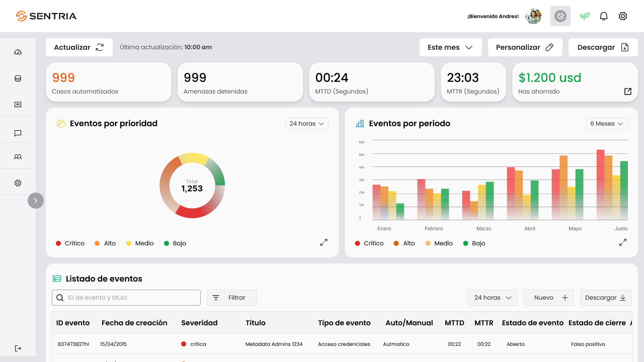Viewport: 644px width, 362px height.
Task: Sort by Fecha de creación column header
Action: tap(134, 323)
